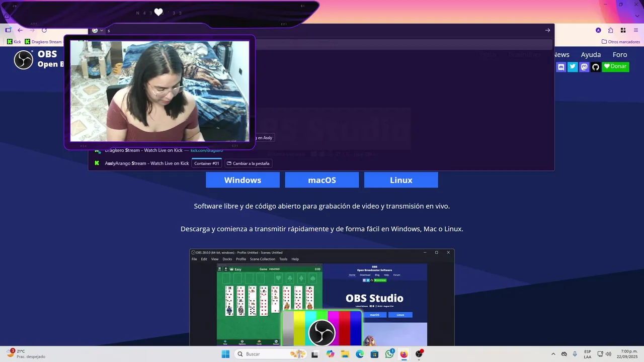Open the Mastodon social icon
Screen dimensions: 644x362
coord(584,67)
